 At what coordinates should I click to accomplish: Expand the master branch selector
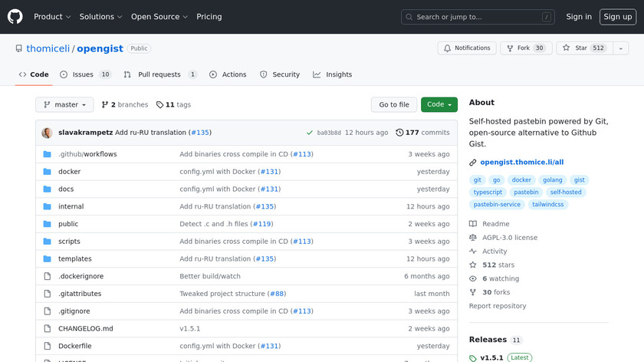click(64, 105)
